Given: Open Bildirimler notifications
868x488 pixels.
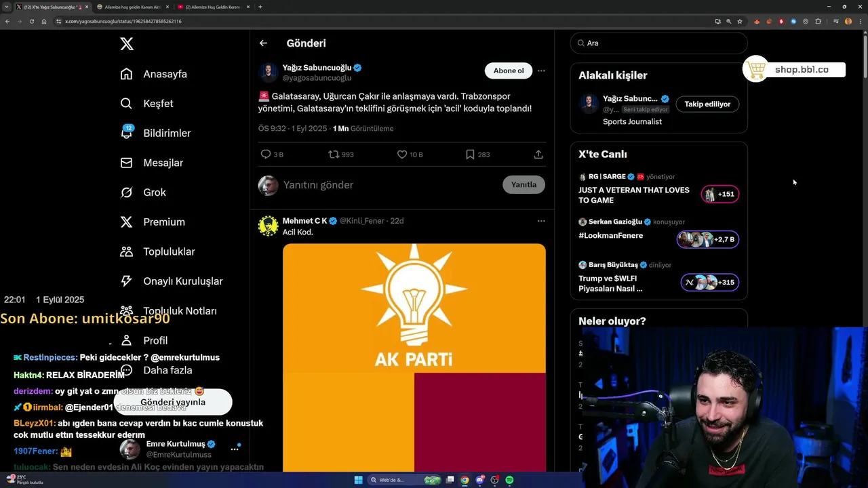Looking at the screenshot, I should point(155,133).
